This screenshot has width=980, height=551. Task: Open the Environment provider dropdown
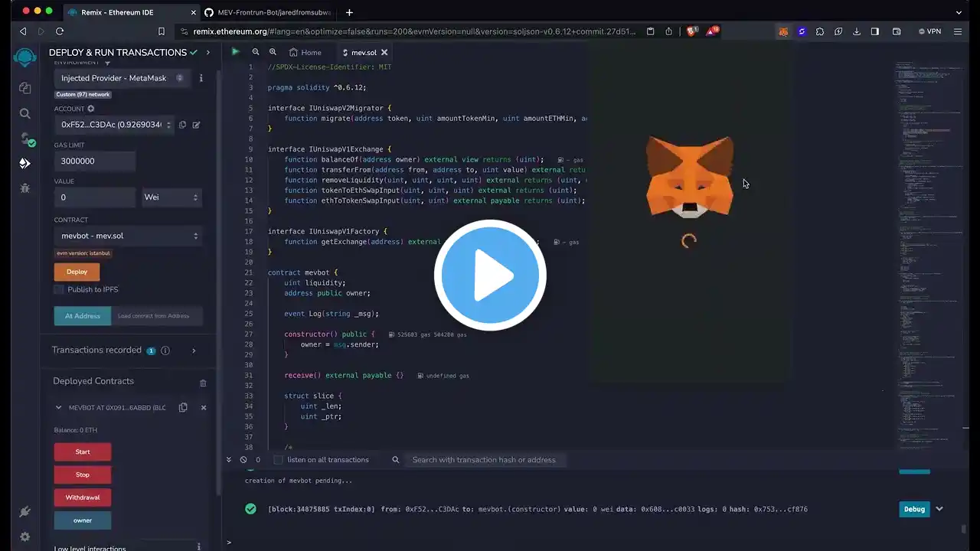coord(122,78)
